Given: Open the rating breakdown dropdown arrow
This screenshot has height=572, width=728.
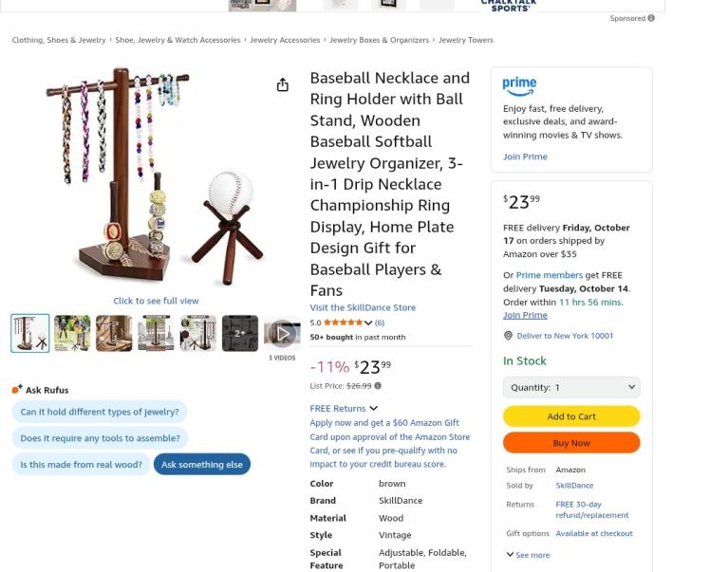Looking at the screenshot, I should [368, 323].
